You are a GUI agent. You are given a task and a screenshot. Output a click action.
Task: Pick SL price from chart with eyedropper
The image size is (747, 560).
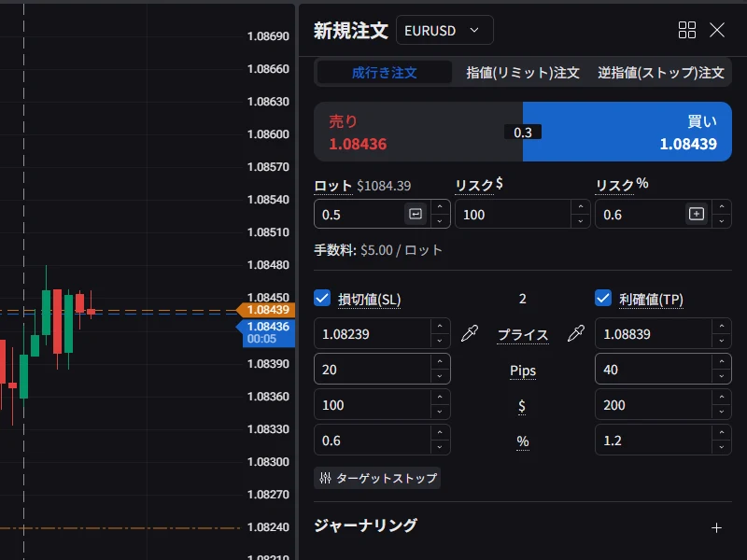click(x=470, y=333)
